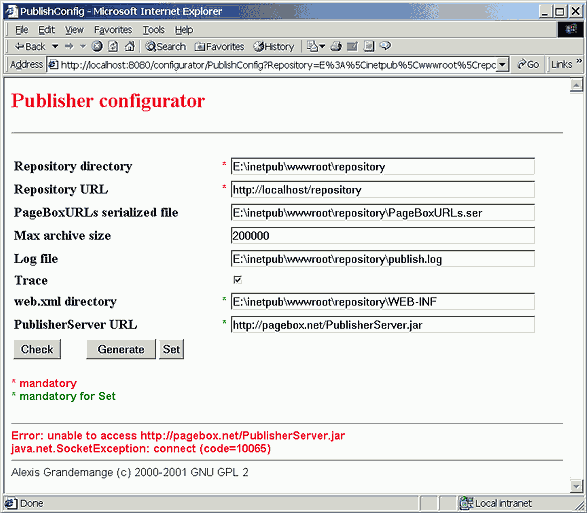
Task: Click the scrollbar down arrow
Action: tap(576, 486)
